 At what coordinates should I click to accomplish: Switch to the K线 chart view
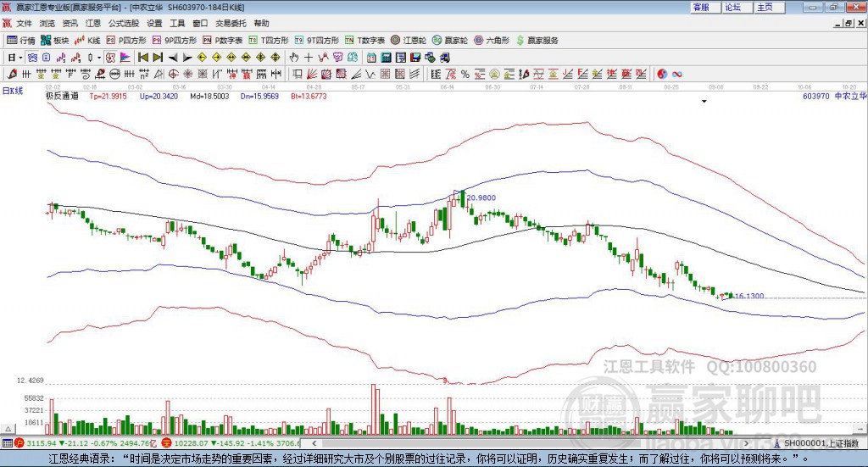coord(88,40)
